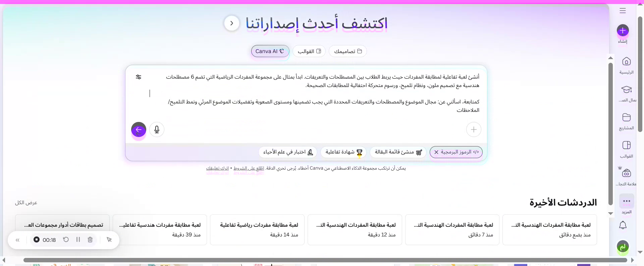Click the الدردشات الأخيرة heading
The image size is (644, 266).
563,203
